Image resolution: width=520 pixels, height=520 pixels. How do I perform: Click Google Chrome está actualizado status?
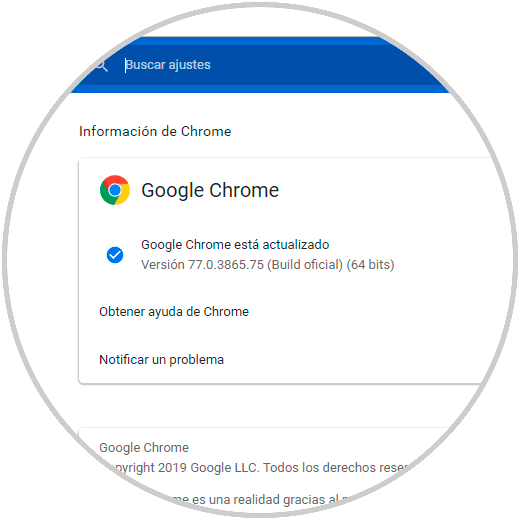(235, 245)
